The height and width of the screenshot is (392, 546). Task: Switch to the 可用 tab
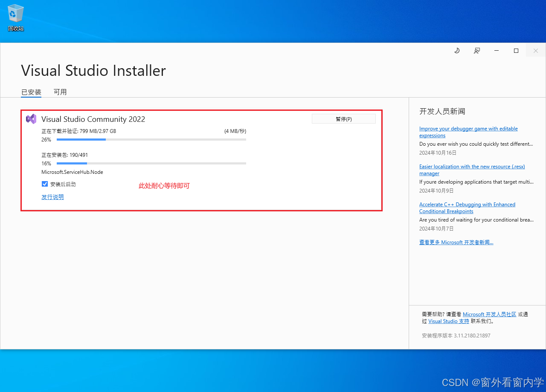tap(60, 92)
